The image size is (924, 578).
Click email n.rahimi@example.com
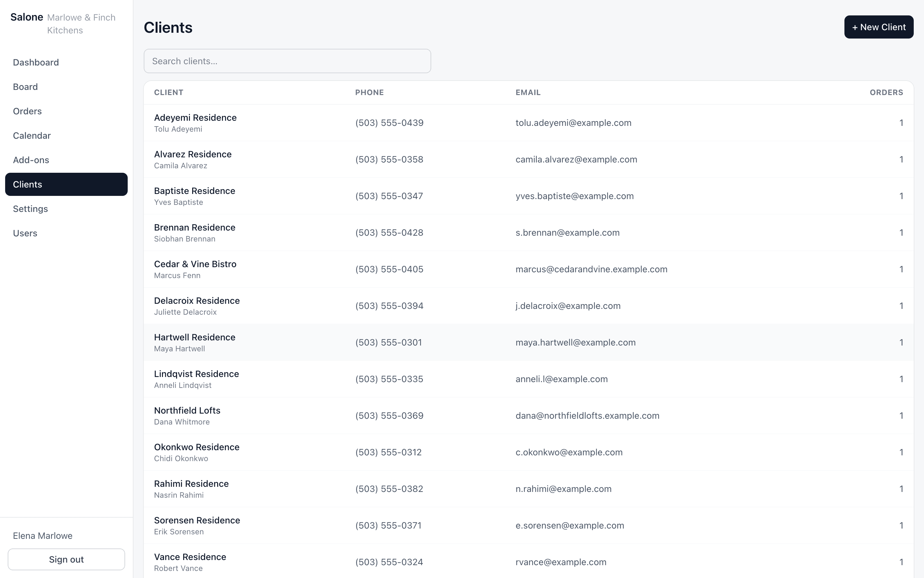564,489
